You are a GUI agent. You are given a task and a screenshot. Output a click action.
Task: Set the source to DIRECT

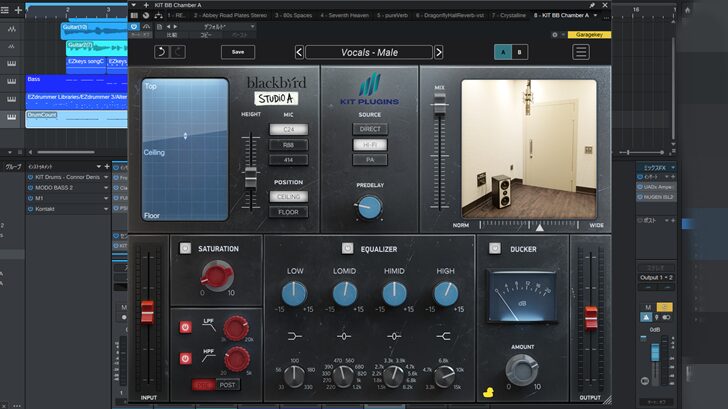pos(370,129)
